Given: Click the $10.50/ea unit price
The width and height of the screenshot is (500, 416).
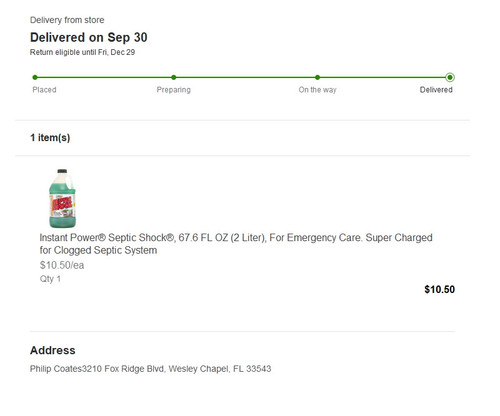Looking at the screenshot, I should 62,265.
